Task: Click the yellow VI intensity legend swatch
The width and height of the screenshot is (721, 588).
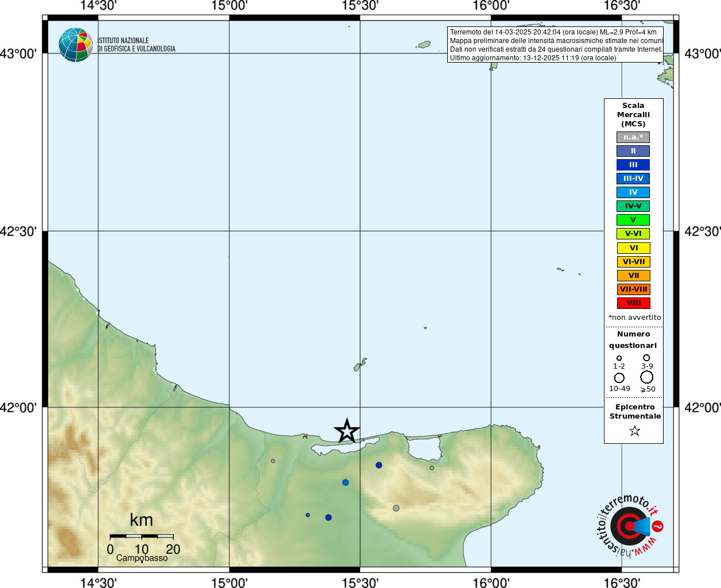Action: 633,248
